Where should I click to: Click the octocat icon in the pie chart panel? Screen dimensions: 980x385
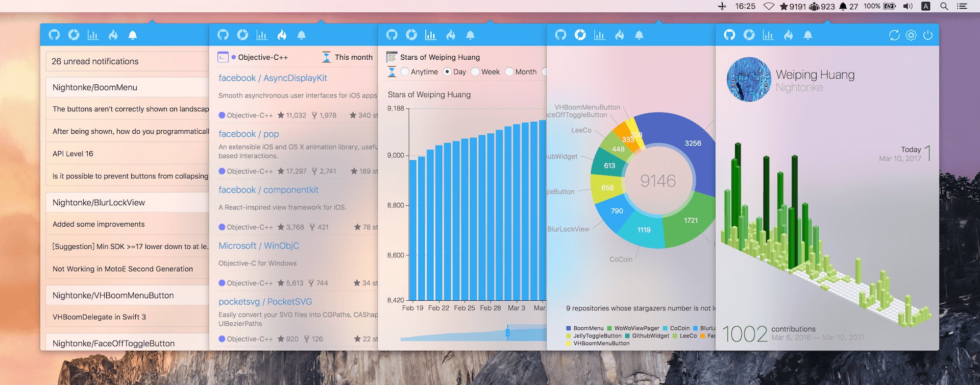click(561, 35)
